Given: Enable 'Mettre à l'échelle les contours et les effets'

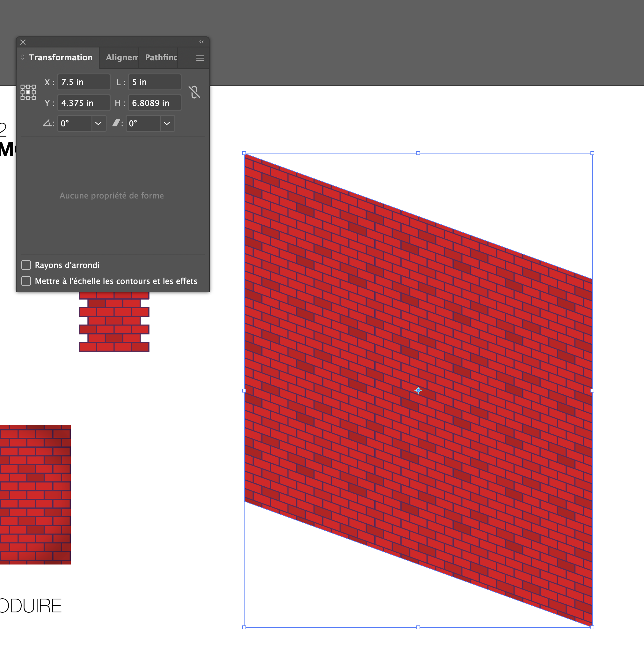Looking at the screenshot, I should (x=26, y=281).
